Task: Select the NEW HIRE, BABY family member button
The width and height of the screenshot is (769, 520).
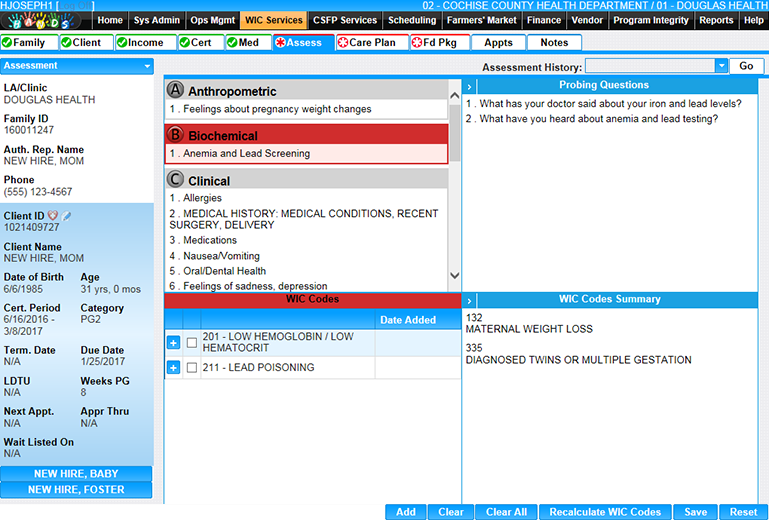Action: pos(76,474)
